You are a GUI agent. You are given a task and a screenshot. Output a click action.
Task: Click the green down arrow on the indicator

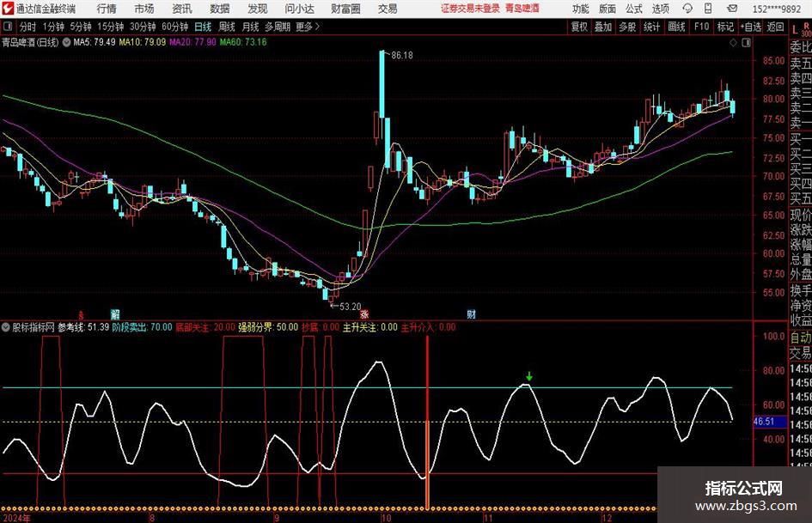coord(528,376)
